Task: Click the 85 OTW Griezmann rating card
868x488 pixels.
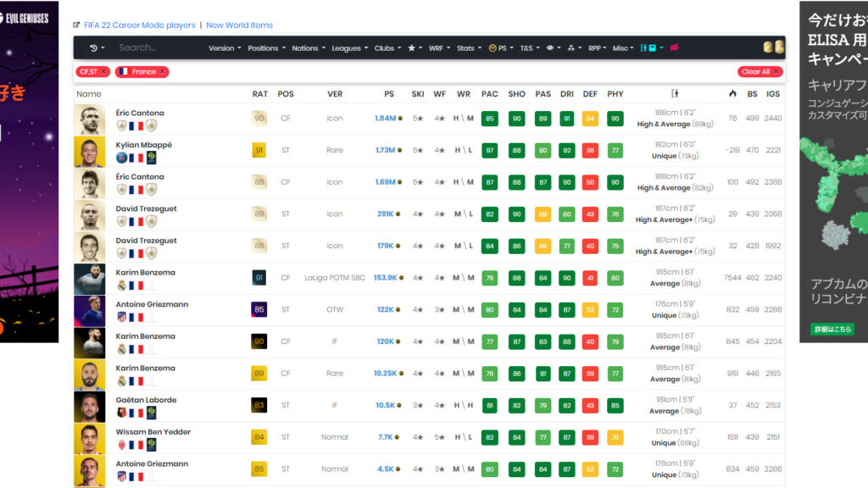Action: 259,309
